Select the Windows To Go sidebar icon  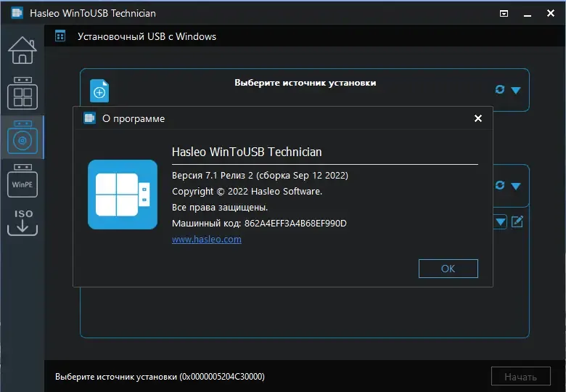(x=22, y=93)
